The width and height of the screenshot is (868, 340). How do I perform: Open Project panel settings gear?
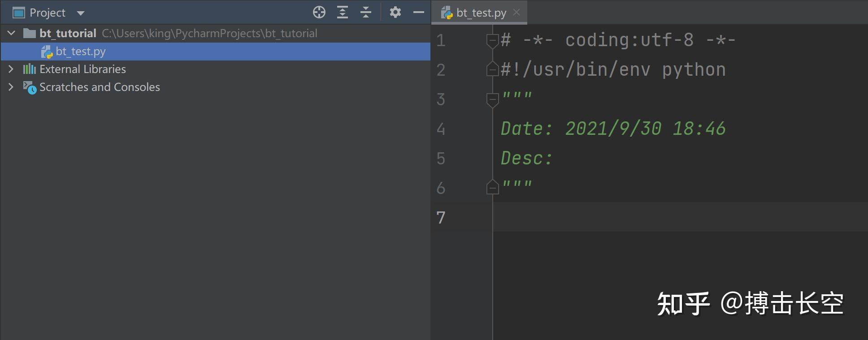tap(395, 13)
